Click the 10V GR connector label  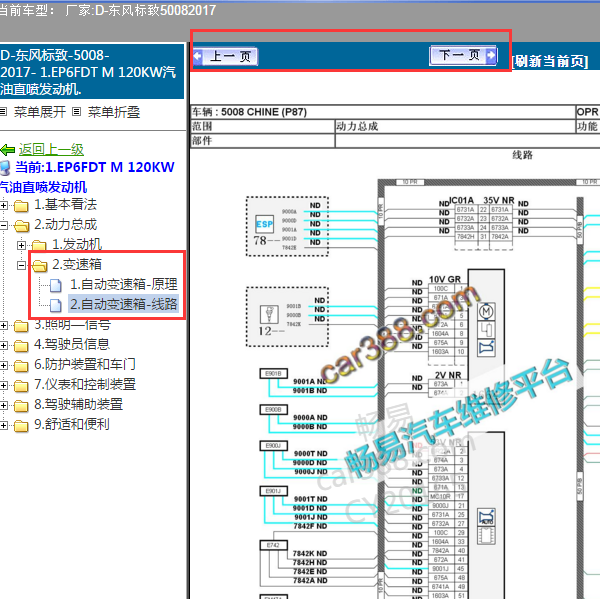tap(445, 279)
